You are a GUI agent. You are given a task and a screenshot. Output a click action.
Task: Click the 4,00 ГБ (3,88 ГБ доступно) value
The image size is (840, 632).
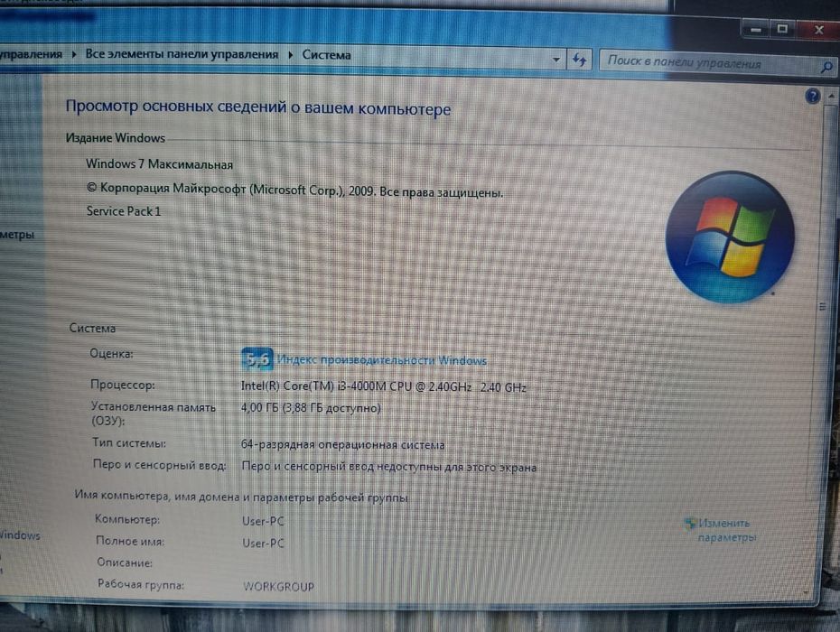coord(311,408)
